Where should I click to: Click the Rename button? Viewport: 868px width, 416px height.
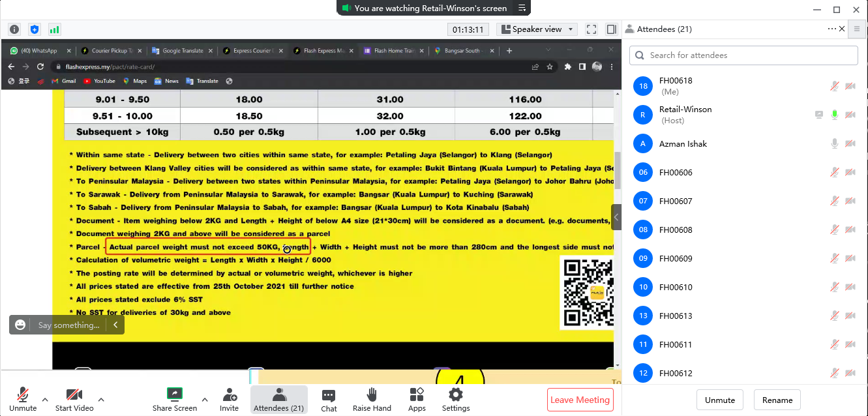777,400
